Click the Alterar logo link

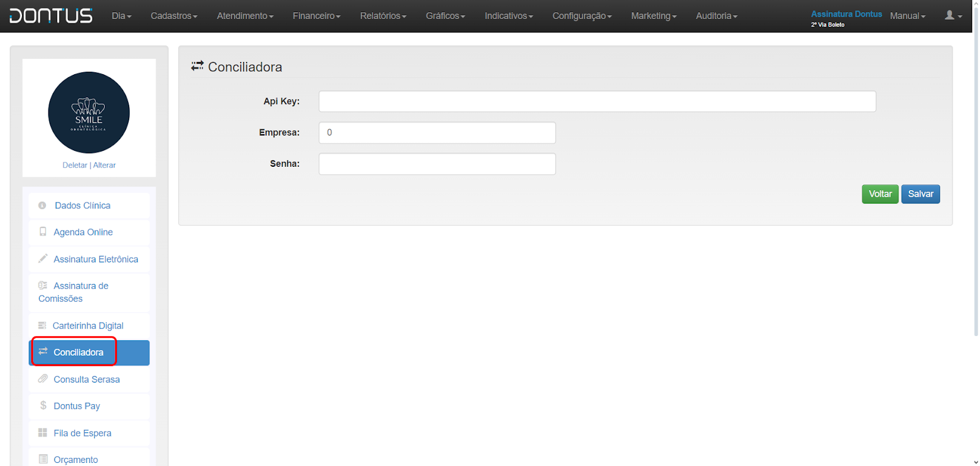coord(104,165)
